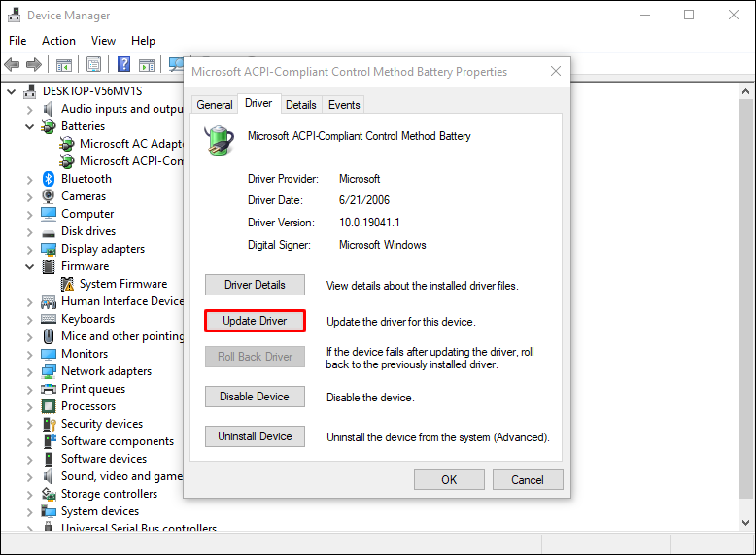The height and width of the screenshot is (555, 756).
Task: Click the Processors icon
Action: (x=49, y=406)
